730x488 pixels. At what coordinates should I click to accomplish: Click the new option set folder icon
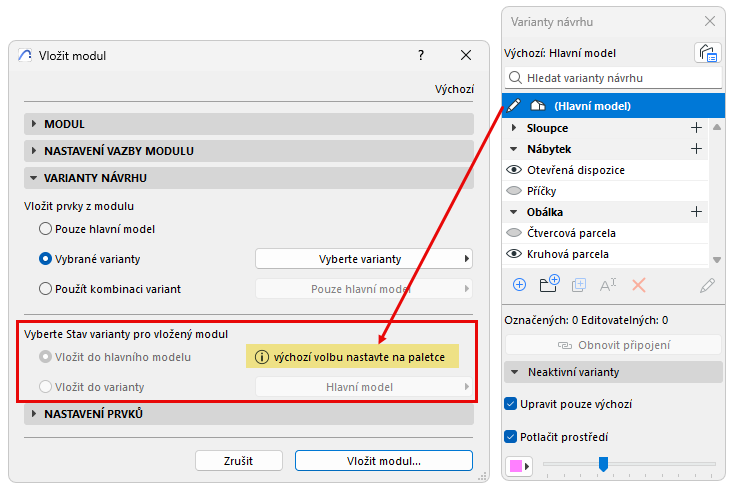pyautogui.click(x=549, y=284)
